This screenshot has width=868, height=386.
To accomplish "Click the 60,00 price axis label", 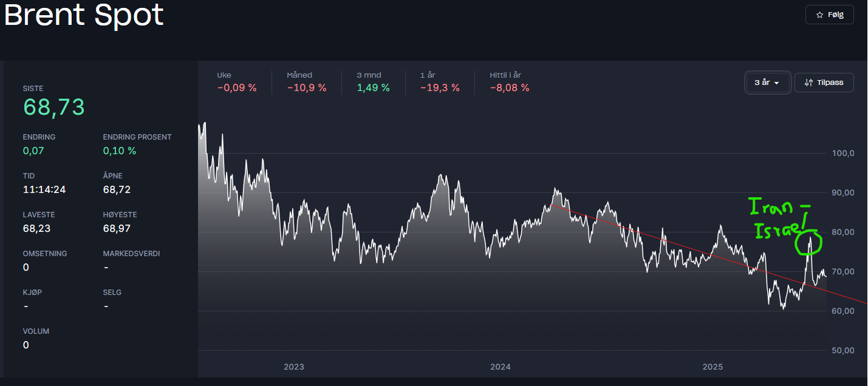I will (x=843, y=311).
